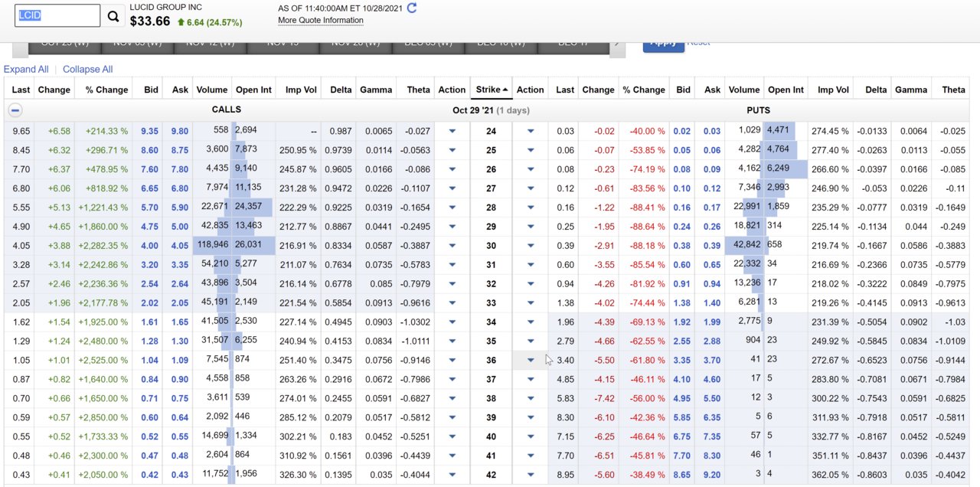Click put bid 1.92 for strike 34
This screenshot has height=487, width=980.
681,322
